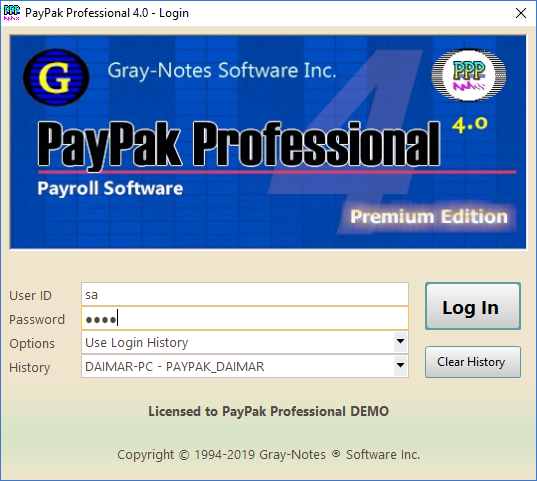The width and height of the screenshot is (537, 481).
Task: Expand the Options dropdown arrow
Action: point(400,342)
